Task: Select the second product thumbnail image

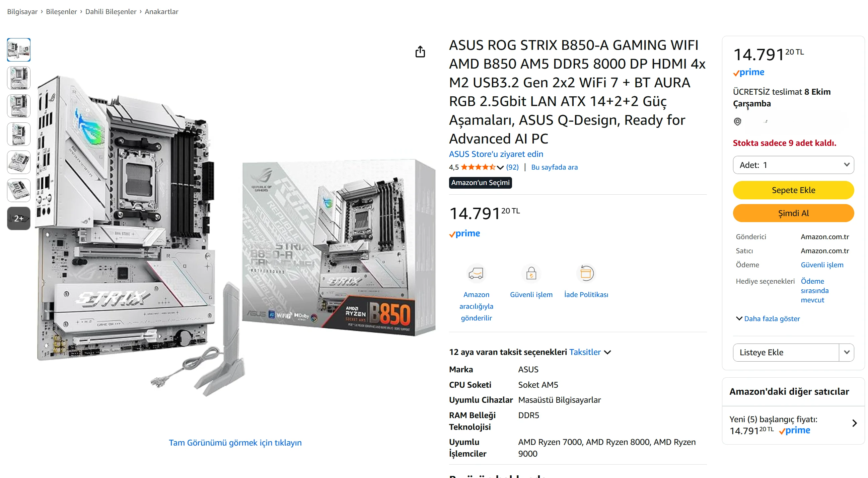Action: tap(18, 78)
